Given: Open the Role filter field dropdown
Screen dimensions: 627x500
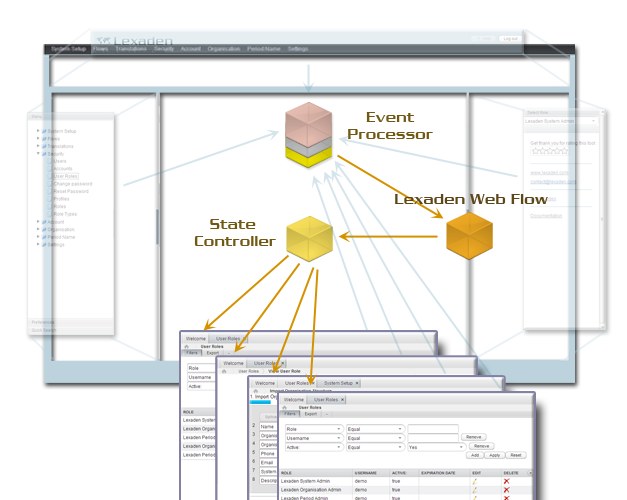Looking at the screenshot, I should click(x=314, y=429).
